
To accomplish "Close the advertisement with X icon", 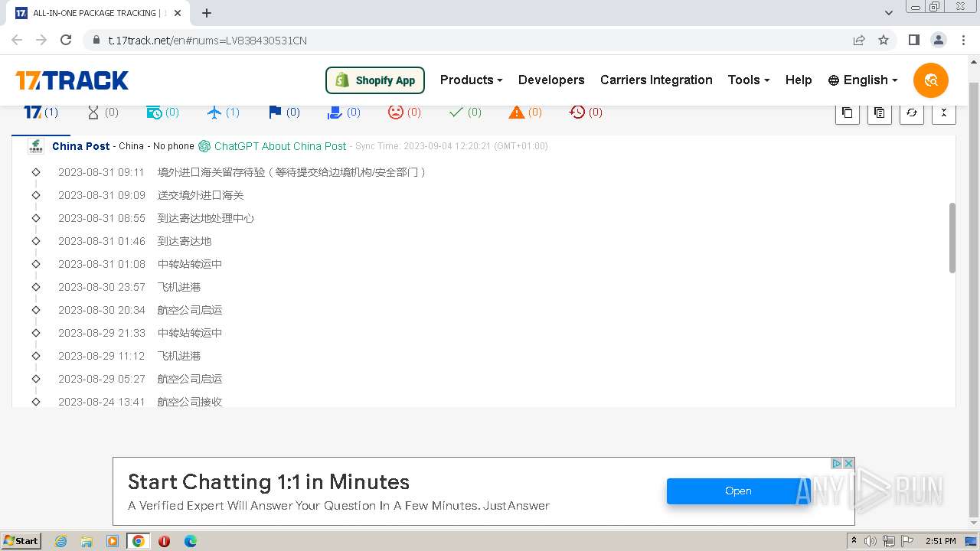I will tap(848, 464).
